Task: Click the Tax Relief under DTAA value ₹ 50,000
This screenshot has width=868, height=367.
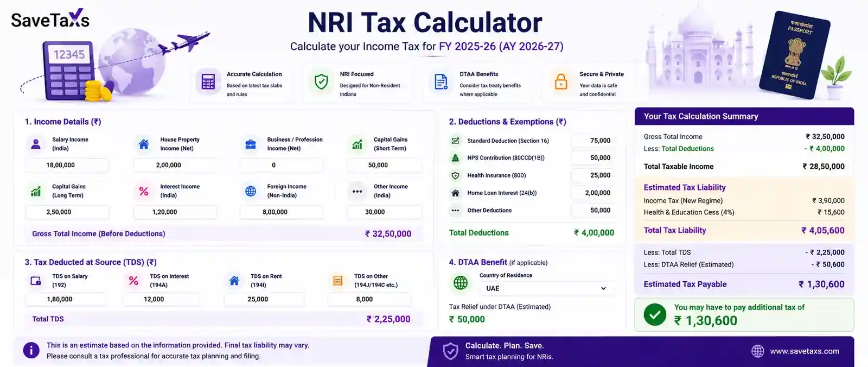Action: [467, 319]
